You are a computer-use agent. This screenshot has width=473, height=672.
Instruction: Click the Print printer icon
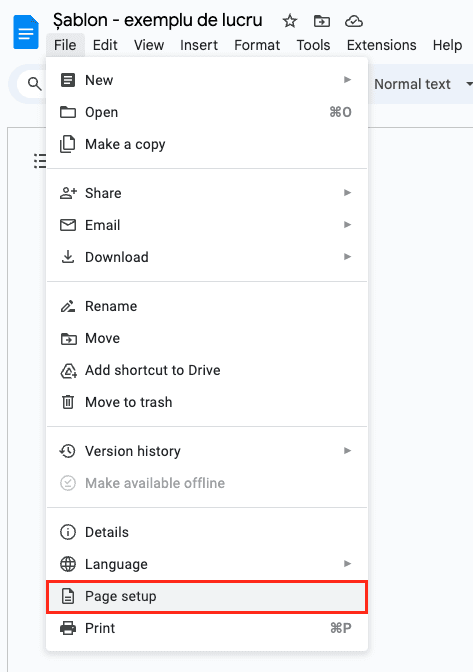click(x=68, y=628)
